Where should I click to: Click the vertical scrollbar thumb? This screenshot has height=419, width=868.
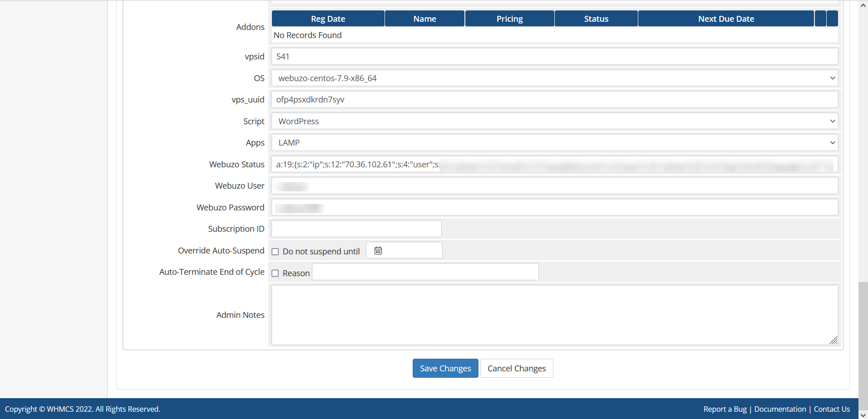click(863, 345)
